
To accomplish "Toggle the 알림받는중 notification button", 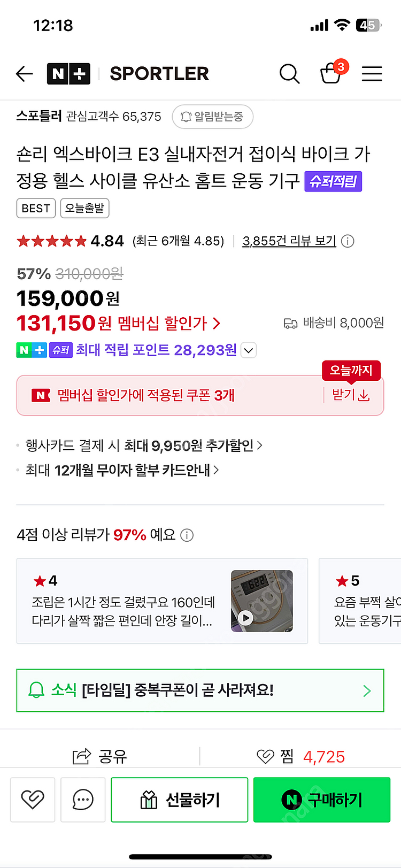I will (x=212, y=117).
